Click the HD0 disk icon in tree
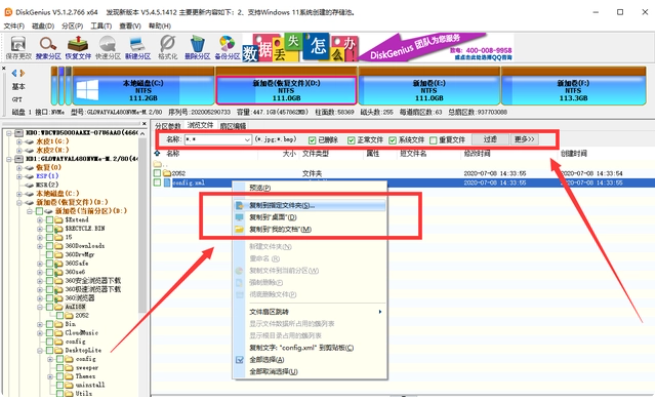This screenshot has width=655, height=397. click(19, 133)
